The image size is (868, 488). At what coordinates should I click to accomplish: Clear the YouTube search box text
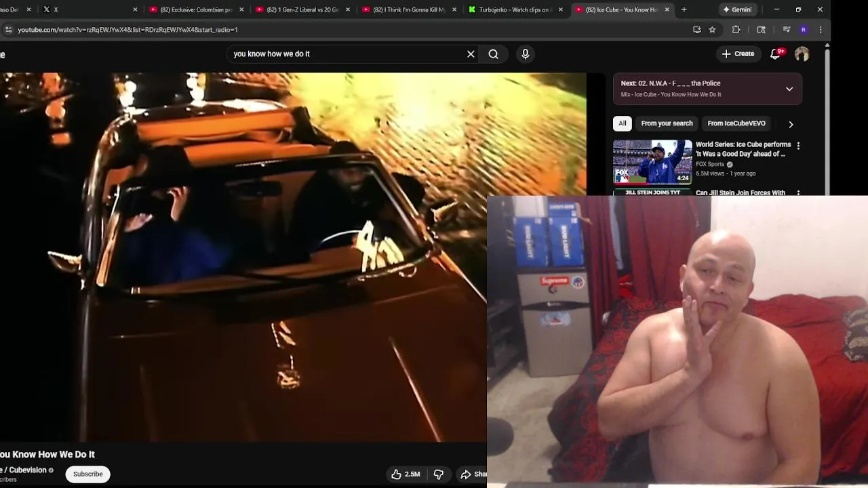tap(471, 54)
